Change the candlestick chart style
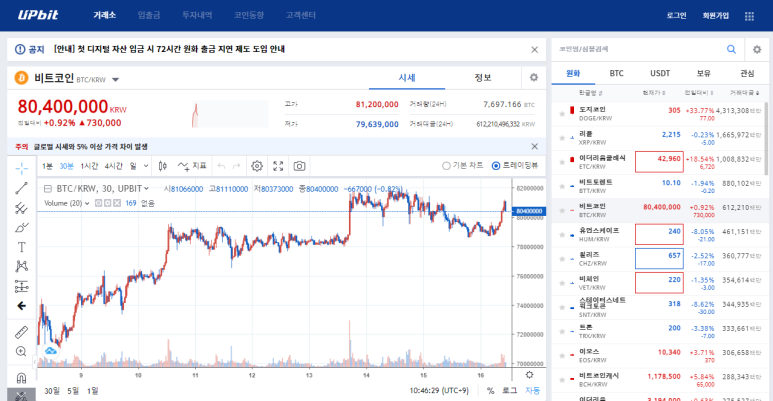Viewport: 773px width, 401px height. point(163,166)
